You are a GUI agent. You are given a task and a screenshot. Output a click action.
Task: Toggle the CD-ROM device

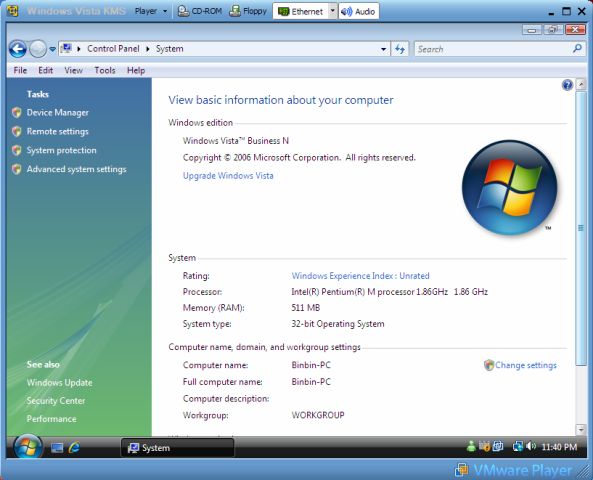(x=200, y=11)
